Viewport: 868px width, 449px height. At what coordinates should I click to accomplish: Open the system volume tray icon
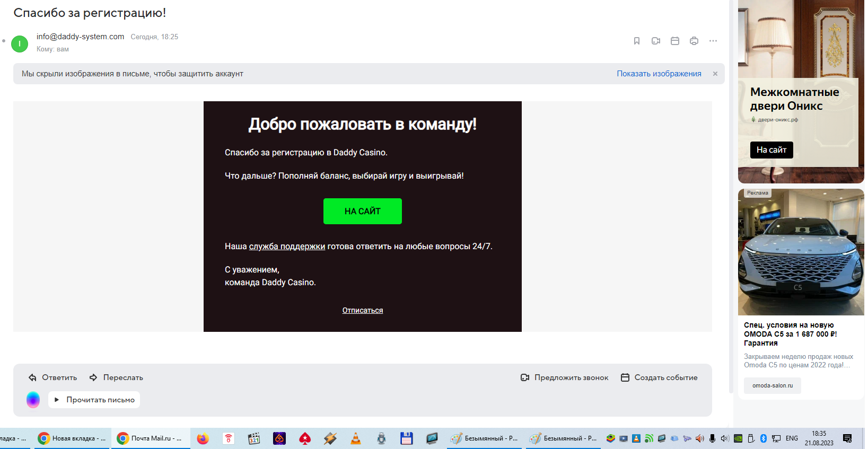(725, 438)
